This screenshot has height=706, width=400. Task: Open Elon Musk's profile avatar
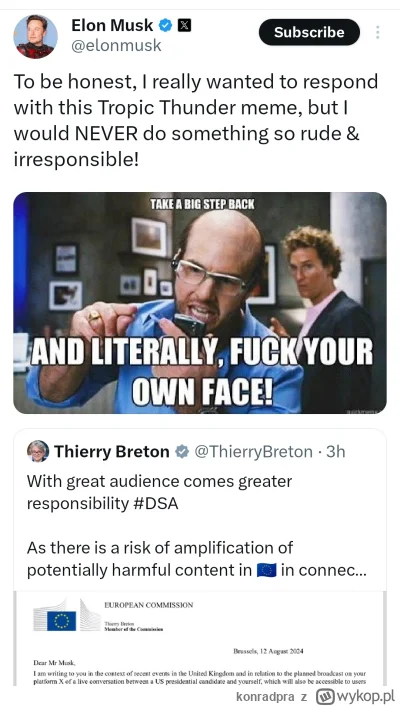(36, 37)
